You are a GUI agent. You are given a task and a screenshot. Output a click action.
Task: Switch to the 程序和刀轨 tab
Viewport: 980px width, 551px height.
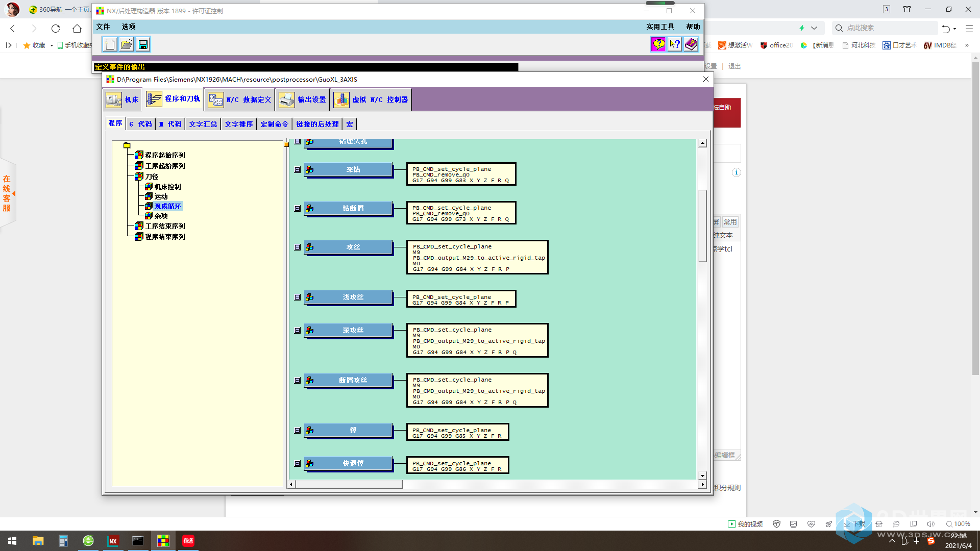173,98
